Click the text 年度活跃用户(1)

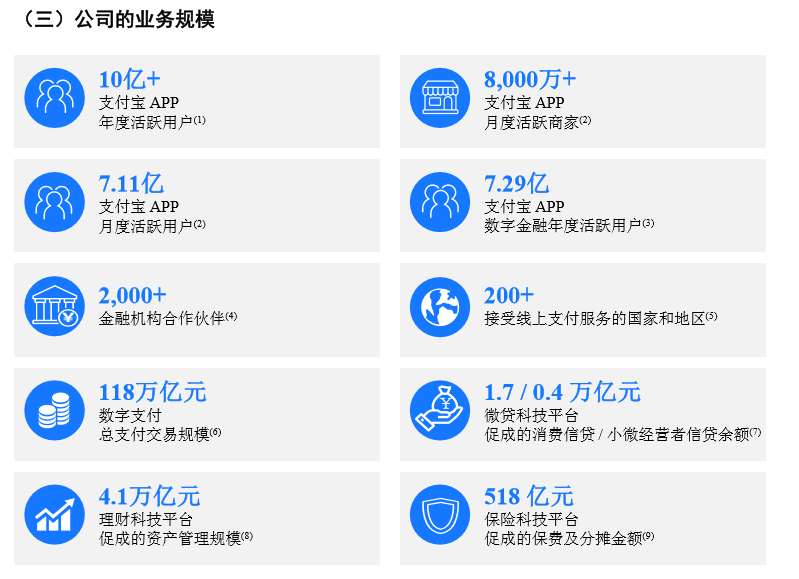(x=152, y=122)
